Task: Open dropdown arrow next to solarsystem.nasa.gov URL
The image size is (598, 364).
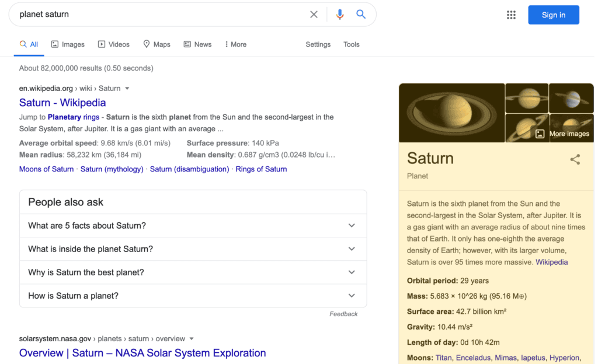Action: 192,339
